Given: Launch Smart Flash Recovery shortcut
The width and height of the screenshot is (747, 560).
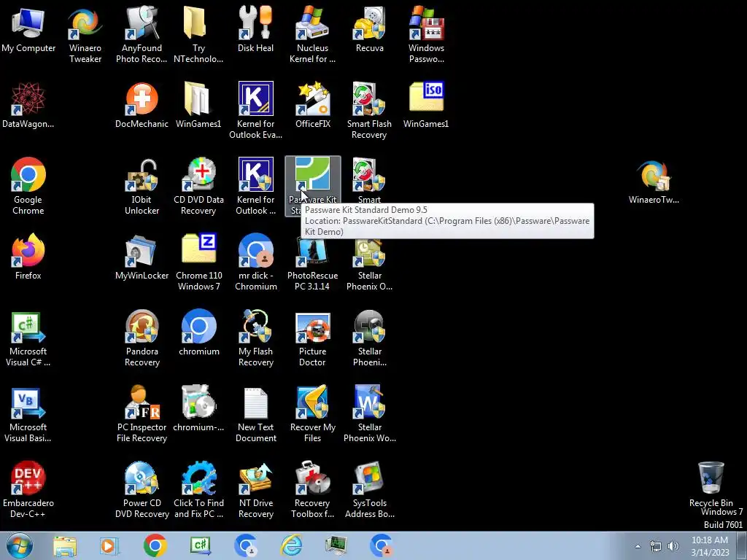Looking at the screenshot, I should pyautogui.click(x=369, y=111).
